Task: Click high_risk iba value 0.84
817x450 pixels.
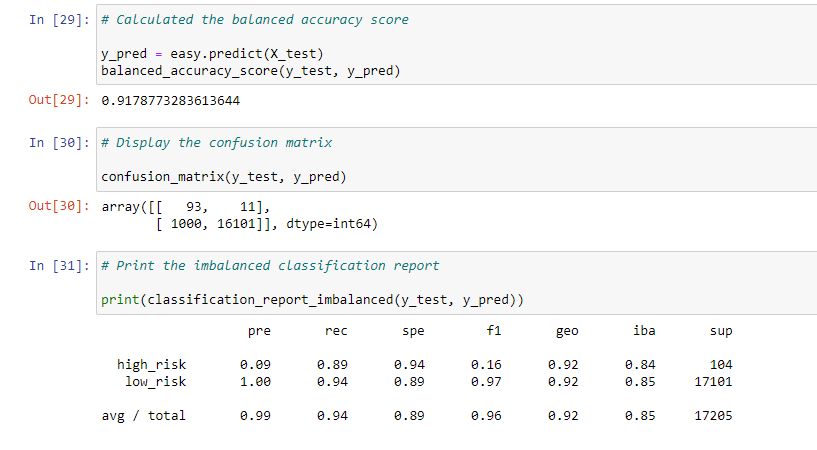Action: tap(640, 365)
